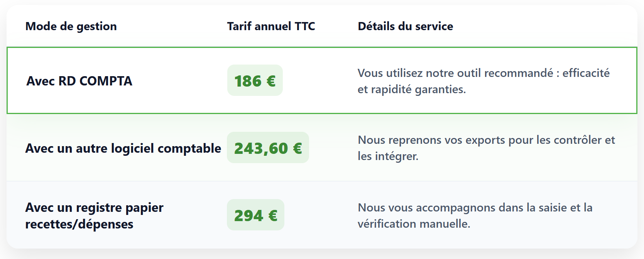Select the "Avec un registre papier" label line

[x=94, y=208]
